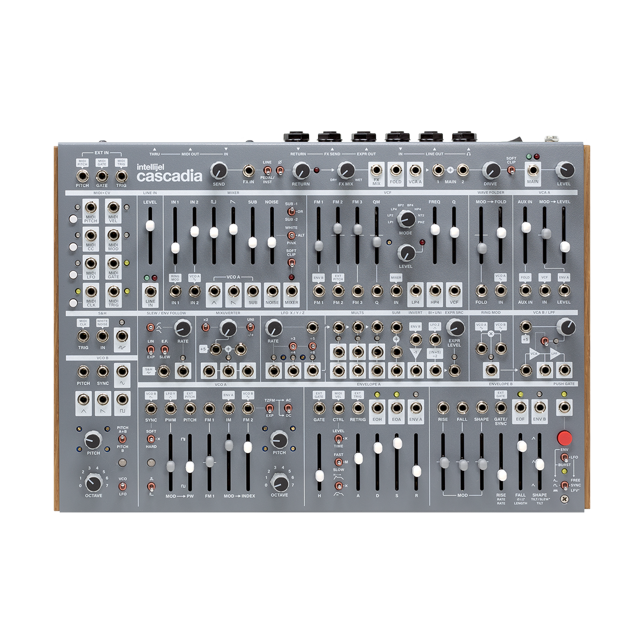Click the NOISE jack in the Mixer section

point(272,291)
